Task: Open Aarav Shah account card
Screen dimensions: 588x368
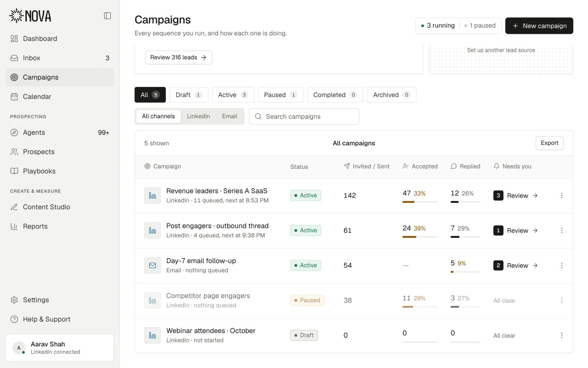Action: (x=60, y=348)
